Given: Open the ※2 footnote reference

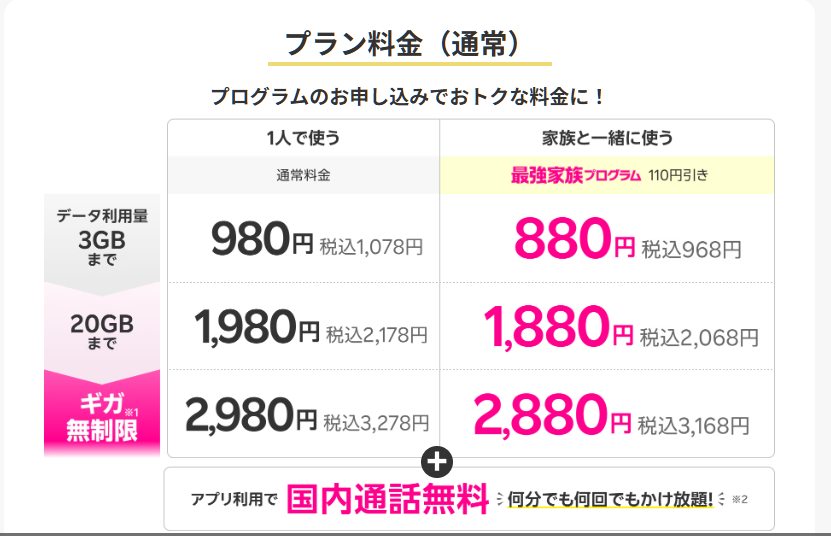Looking at the screenshot, I should 739,499.
